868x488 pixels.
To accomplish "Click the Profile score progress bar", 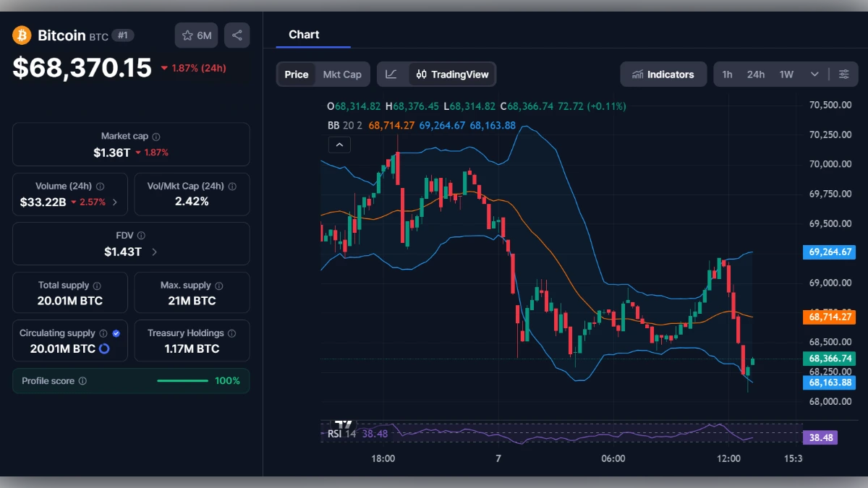I will 183,380.
